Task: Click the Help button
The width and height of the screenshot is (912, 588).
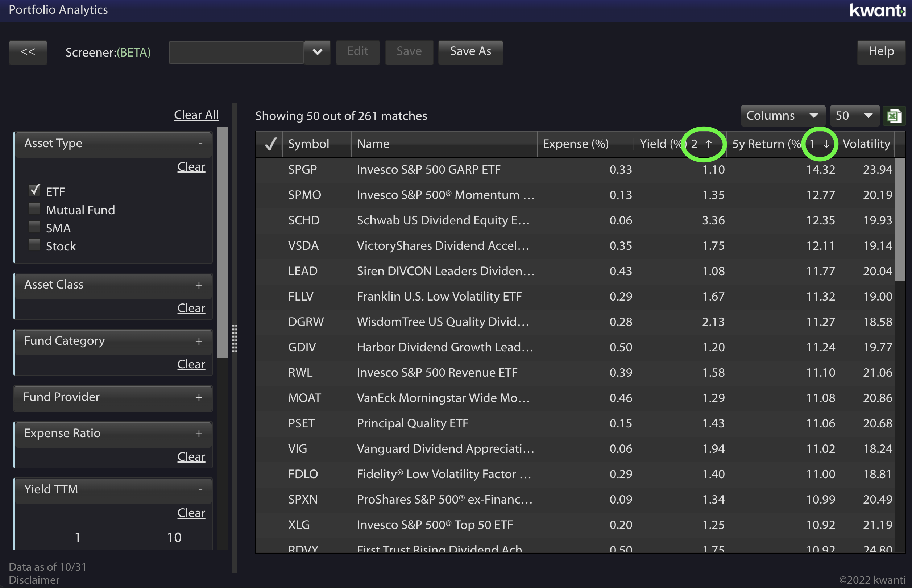Action: 881,52
